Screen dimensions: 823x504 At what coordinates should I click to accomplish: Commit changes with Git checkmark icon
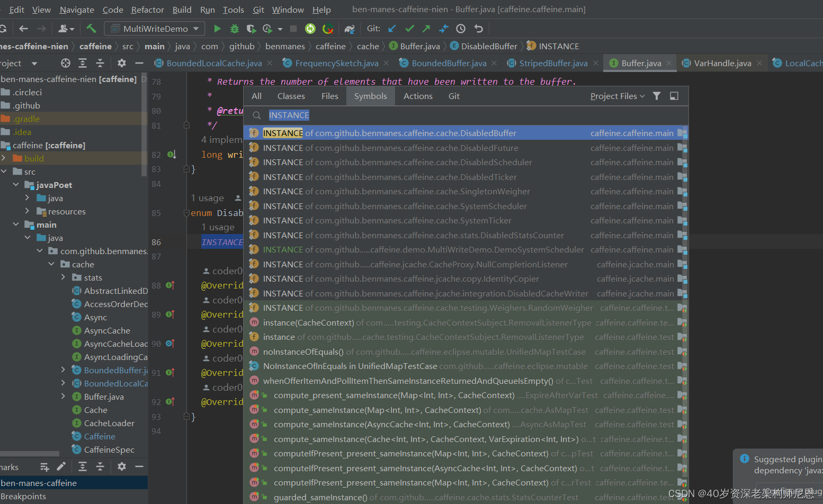(x=409, y=29)
